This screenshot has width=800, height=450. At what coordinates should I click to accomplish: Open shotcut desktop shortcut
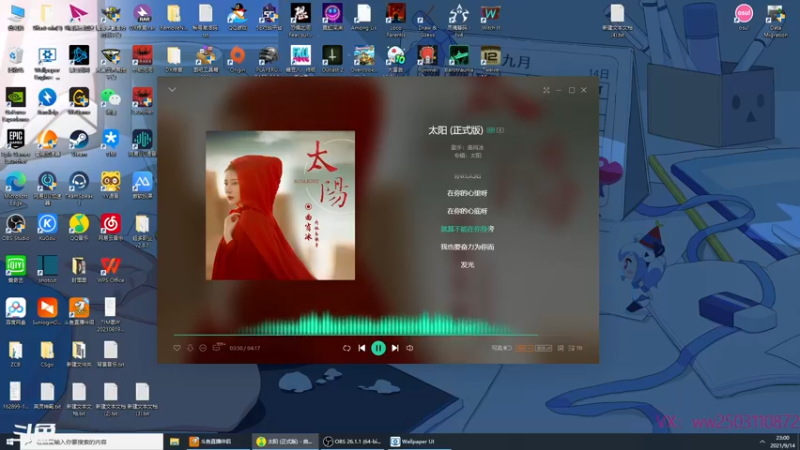(x=47, y=269)
